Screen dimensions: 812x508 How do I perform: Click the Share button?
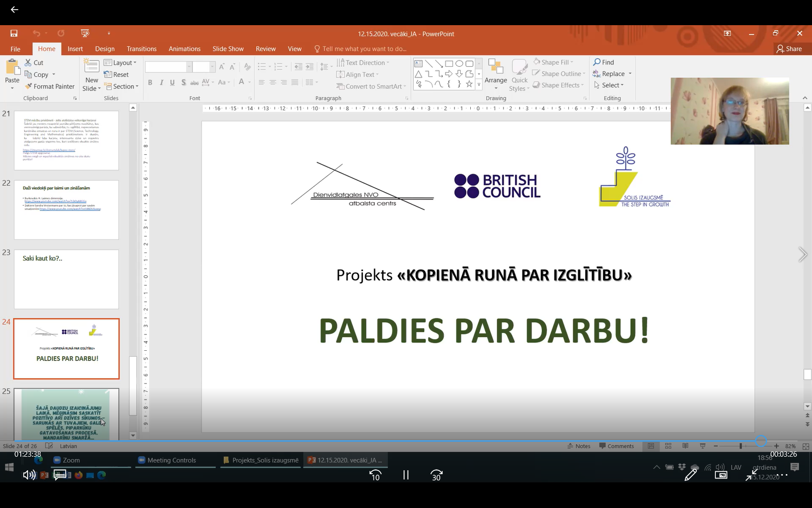[x=789, y=49]
